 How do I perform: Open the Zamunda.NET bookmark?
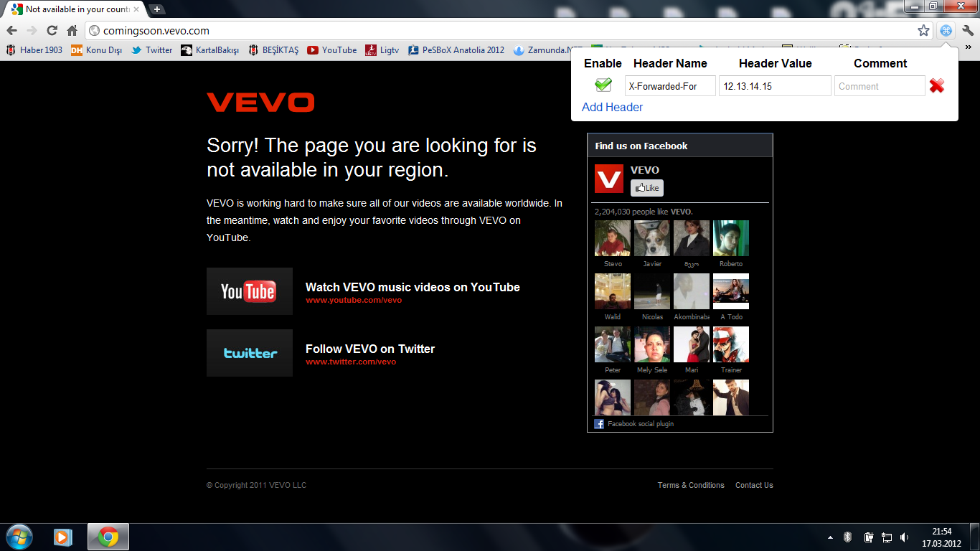547,50
